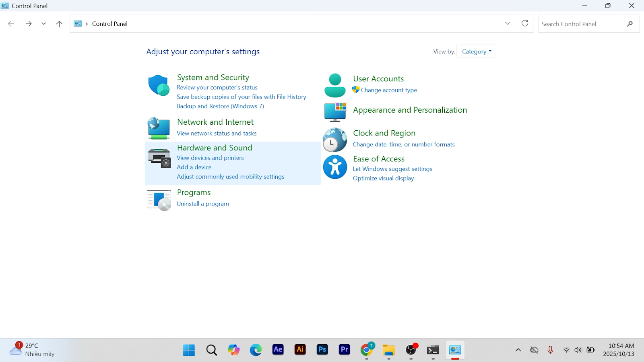Open the User Accounts person icon

point(335,85)
